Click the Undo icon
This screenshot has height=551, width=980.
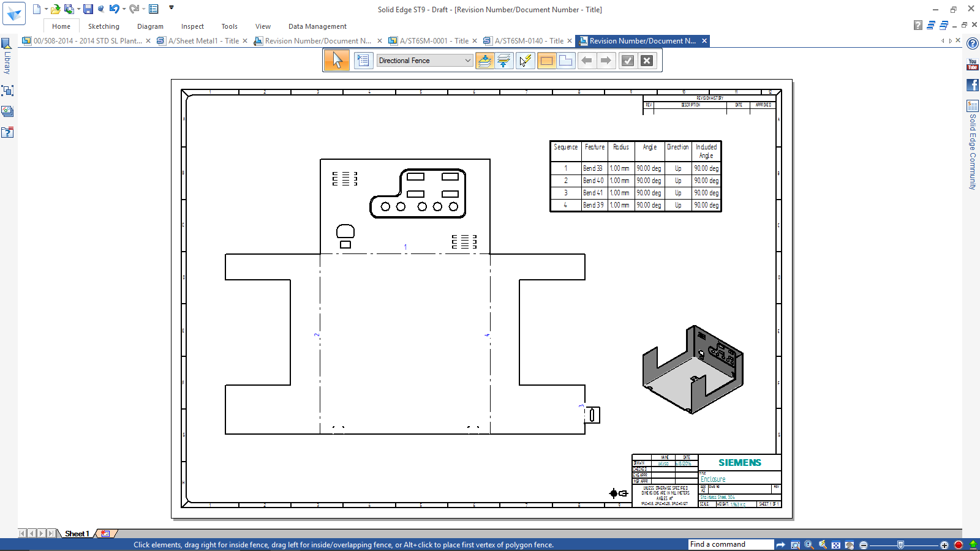[x=116, y=9]
